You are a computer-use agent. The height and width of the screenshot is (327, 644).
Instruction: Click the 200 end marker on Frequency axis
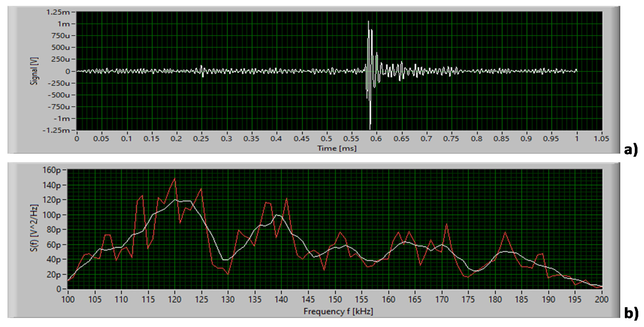coord(602,300)
